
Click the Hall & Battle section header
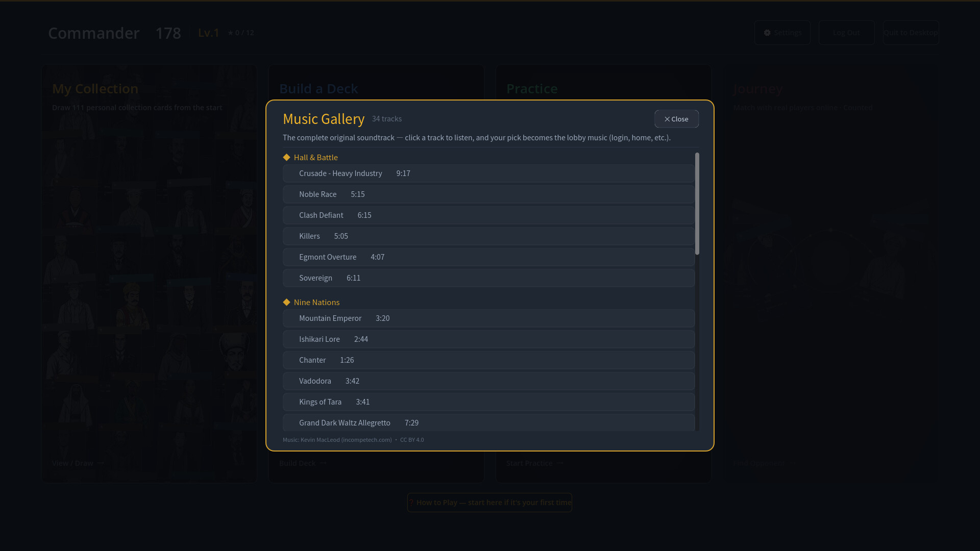click(315, 158)
